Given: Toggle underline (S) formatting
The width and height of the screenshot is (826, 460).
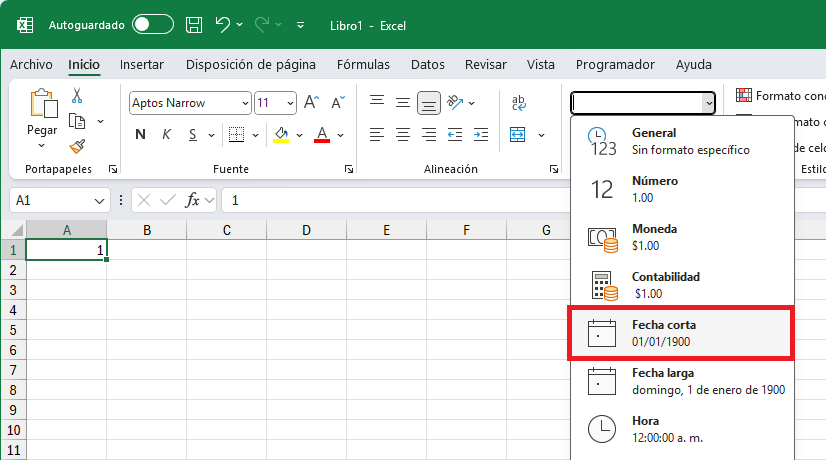Looking at the screenshot, I should [x=193, y=134].
